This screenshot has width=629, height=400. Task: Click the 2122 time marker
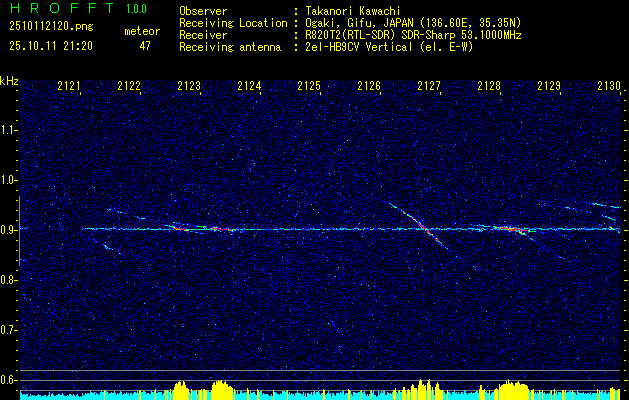pos(129,85)
